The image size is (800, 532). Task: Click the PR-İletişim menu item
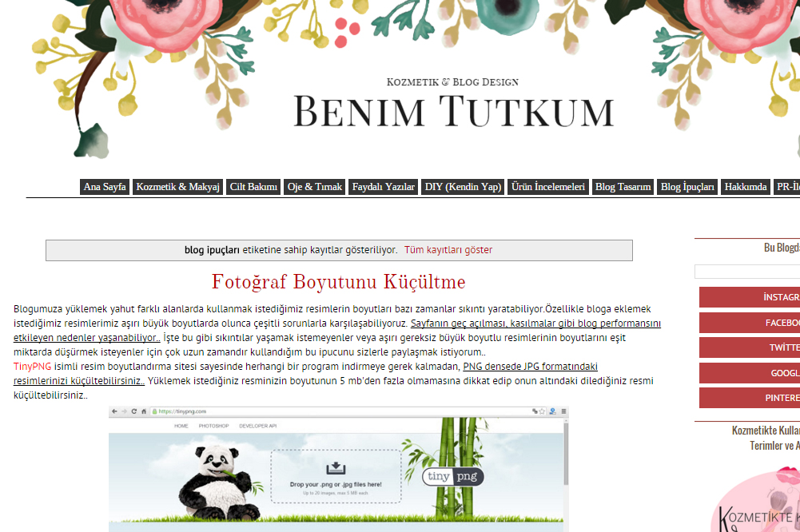[x=786, y=187]
